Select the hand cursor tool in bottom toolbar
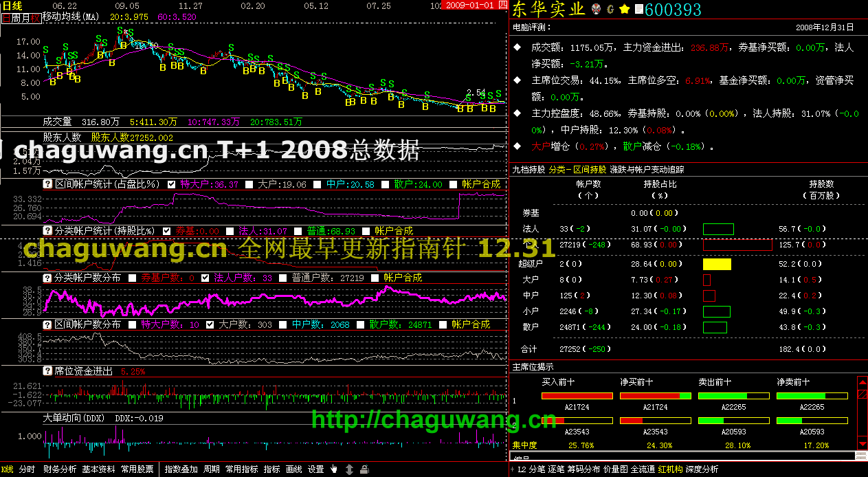 (334, 469)
